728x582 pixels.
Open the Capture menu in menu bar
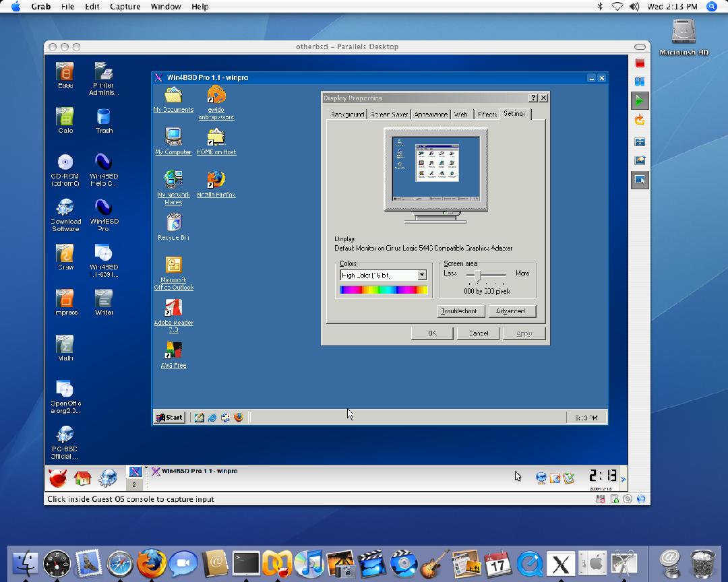125,7
